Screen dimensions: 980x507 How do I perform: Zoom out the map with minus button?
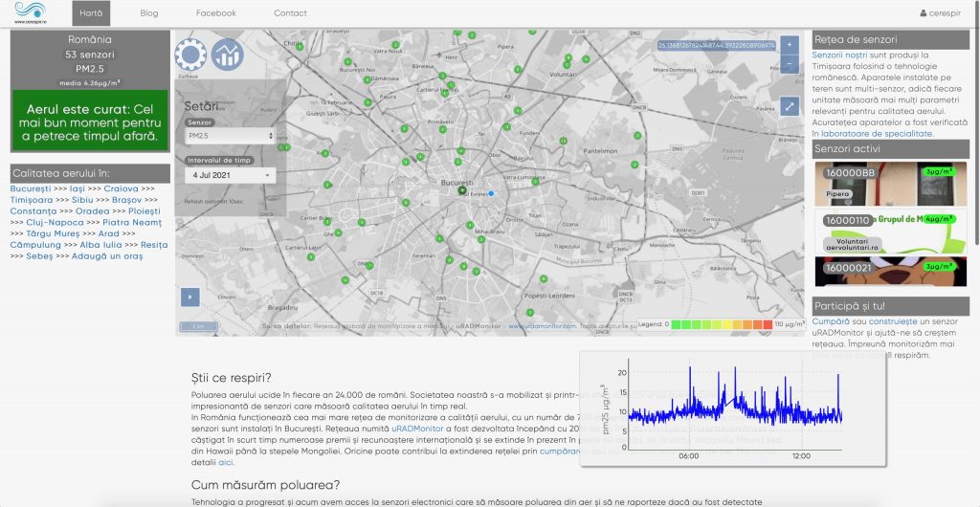pos(790,64)
